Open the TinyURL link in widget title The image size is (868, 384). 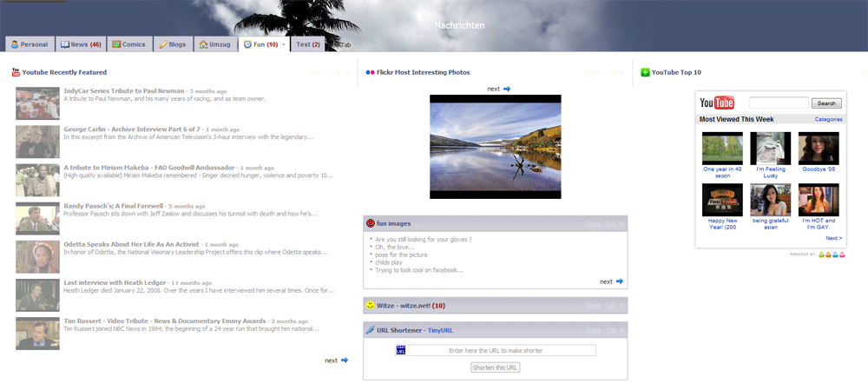point(440,330)
